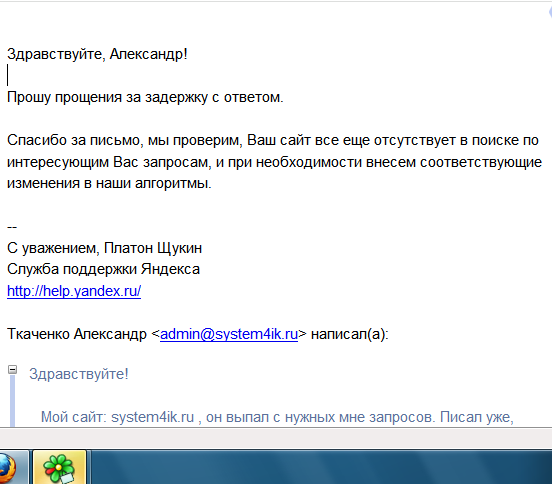Viewport: 552px width, 484px height.
Task: Collapse the quoted message block
Action: tap(13, 370)
